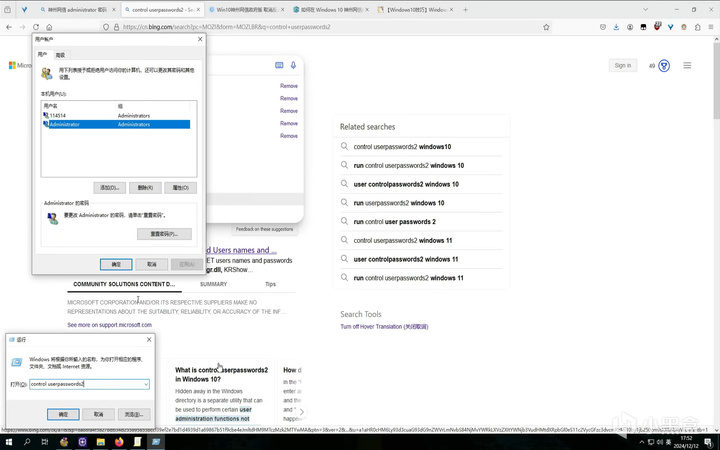Click the Firefox account icon in toolbar
This screenshot has height=450, width=720.
point(630,27)
